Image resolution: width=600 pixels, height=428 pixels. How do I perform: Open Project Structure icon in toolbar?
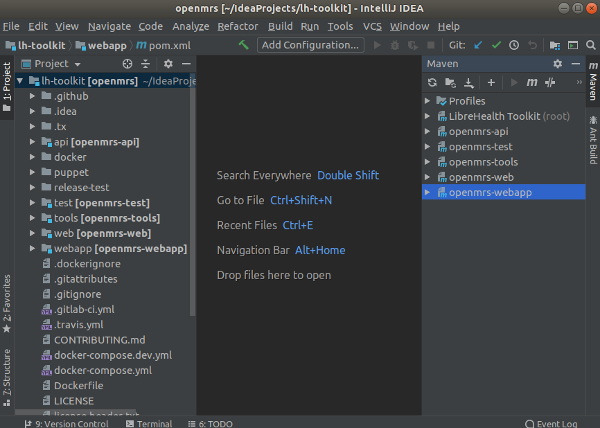tap(554, 45)
